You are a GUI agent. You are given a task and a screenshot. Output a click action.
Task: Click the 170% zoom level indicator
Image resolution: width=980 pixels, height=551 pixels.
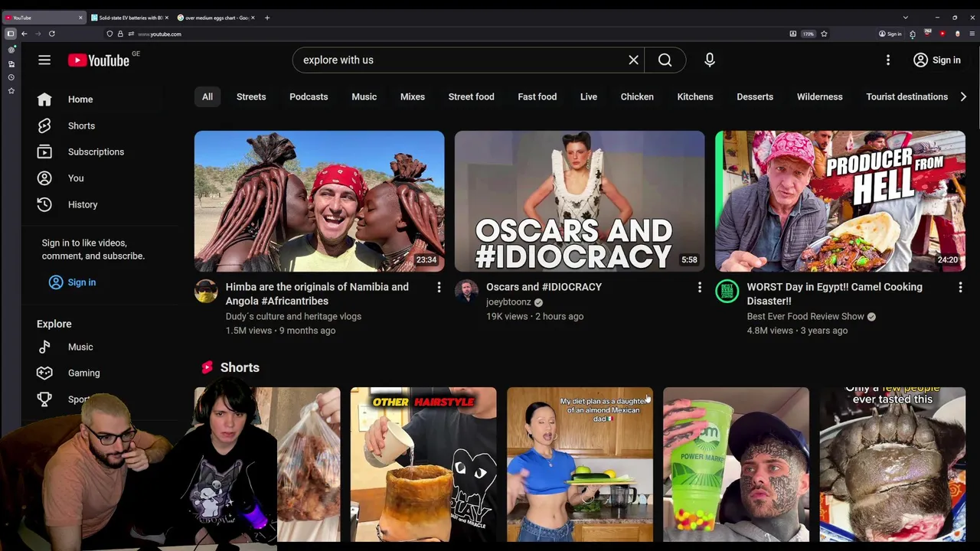click(808, 34)
